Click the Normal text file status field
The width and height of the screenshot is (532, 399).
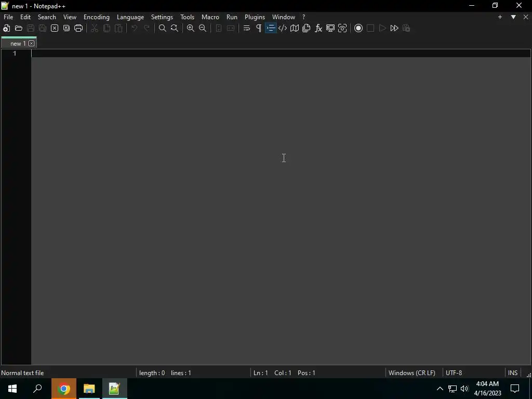click(x=68, y=373)
